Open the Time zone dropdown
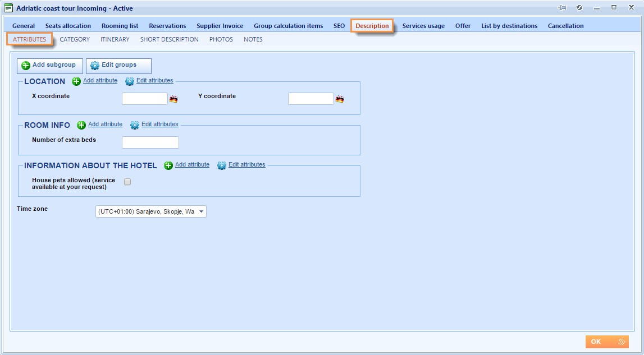This screenshot has height=355, width=644. coord(150,211)
